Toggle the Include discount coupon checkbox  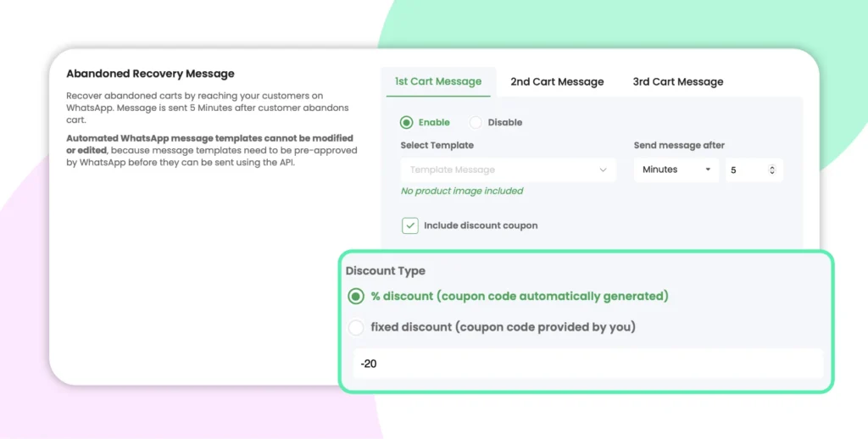(410, 225)
